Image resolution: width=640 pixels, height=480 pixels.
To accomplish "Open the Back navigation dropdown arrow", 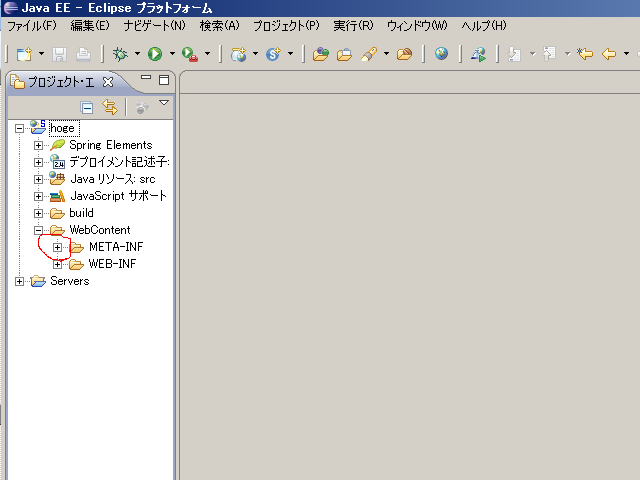I will pos(626,53).
